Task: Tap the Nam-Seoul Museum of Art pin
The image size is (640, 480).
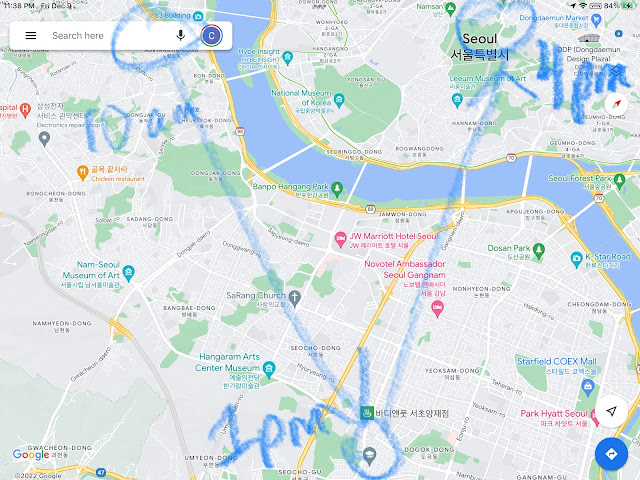Action: [x=129, y=272]
